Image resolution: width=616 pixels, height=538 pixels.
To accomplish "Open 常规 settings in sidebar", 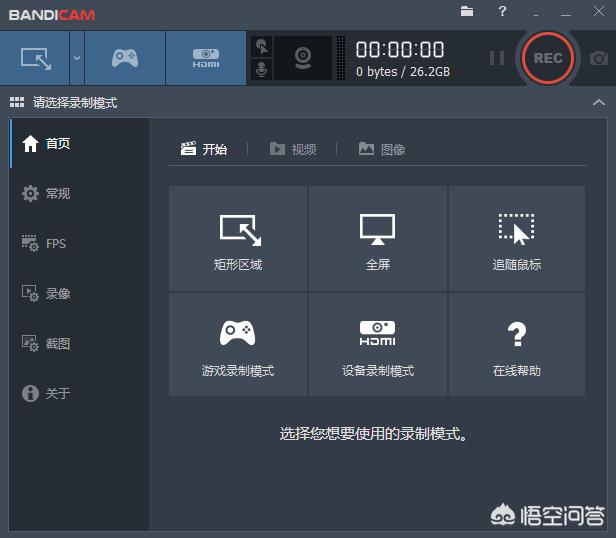I will point(79,193).
